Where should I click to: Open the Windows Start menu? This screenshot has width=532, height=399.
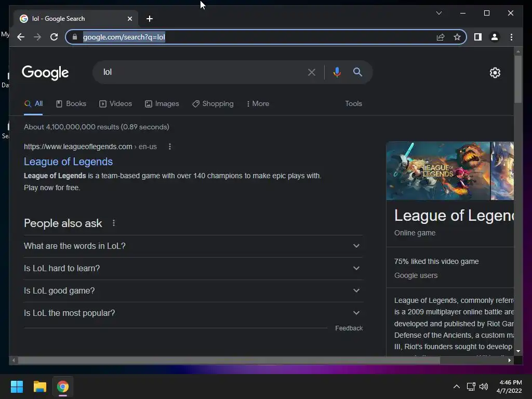[x=17, y=387]
